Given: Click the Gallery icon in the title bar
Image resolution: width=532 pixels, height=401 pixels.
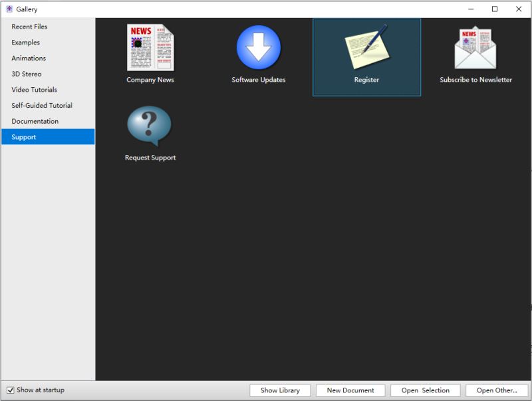Looking at the screenshot, I should tap(8, 9).
